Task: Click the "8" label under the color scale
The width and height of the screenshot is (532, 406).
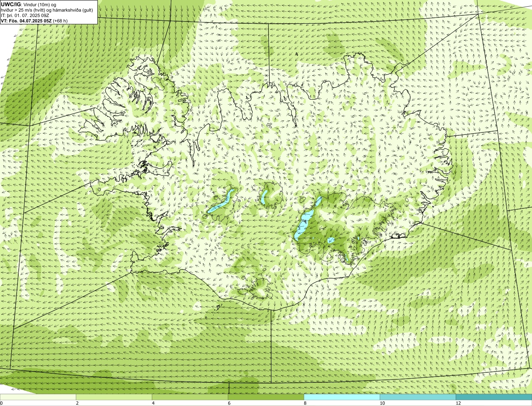Action: 305,403
